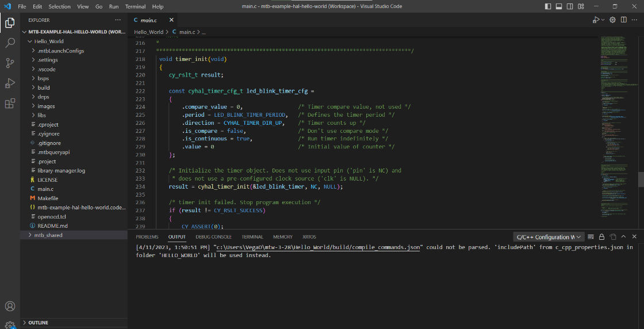Split the editor to the right

[623, 20]
